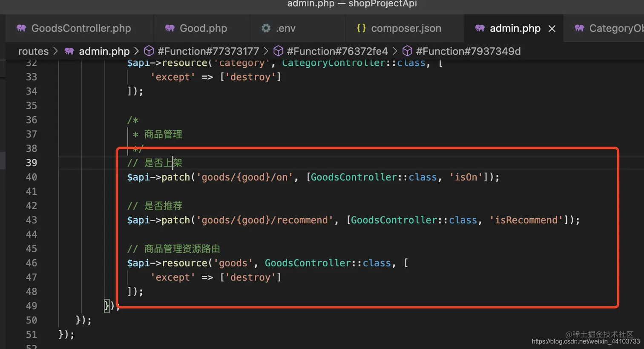This screenshot has width=644, height=349.
Task: Switch to the composer.json tab
Action: [x=399, y=28]
